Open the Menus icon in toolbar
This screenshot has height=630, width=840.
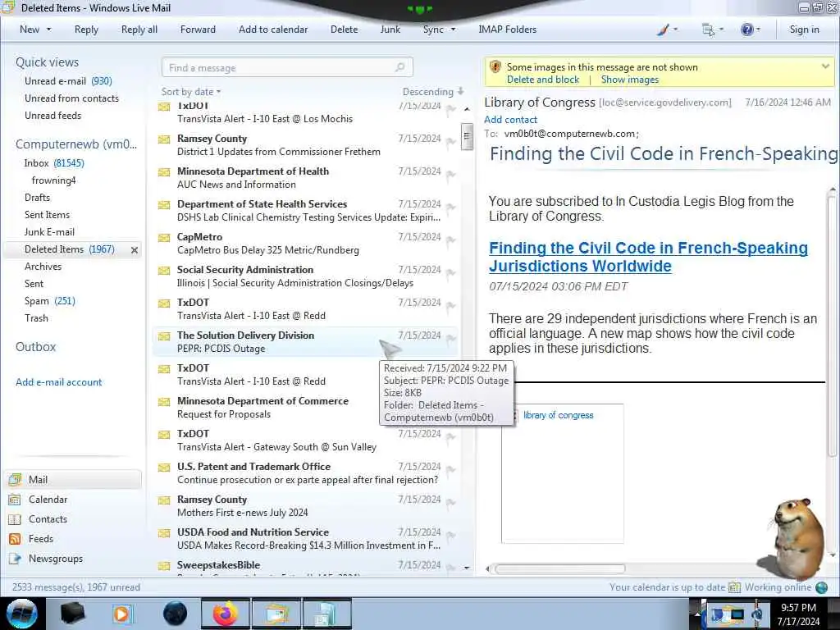coord(708,30)
